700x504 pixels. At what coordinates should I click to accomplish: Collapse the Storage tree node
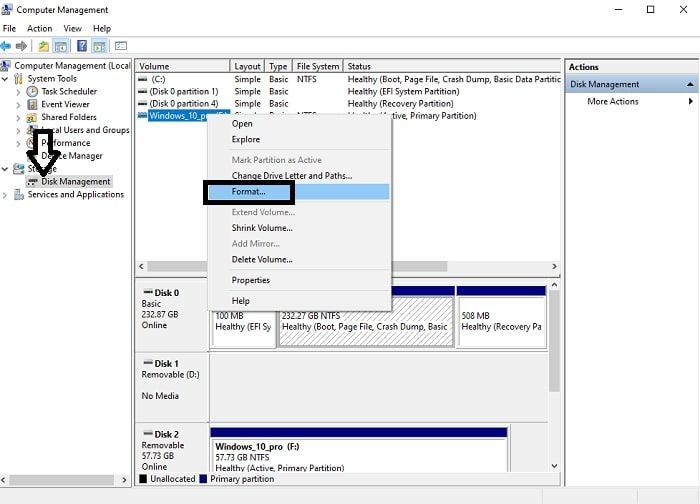tap(5, 169)
